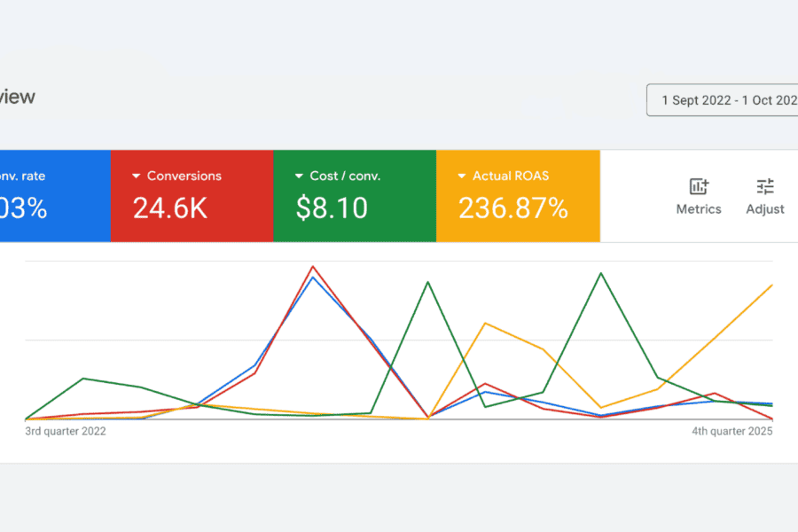
Task: Select the yellow 236.87% ROAS value
Action: (x=512, y=208)
